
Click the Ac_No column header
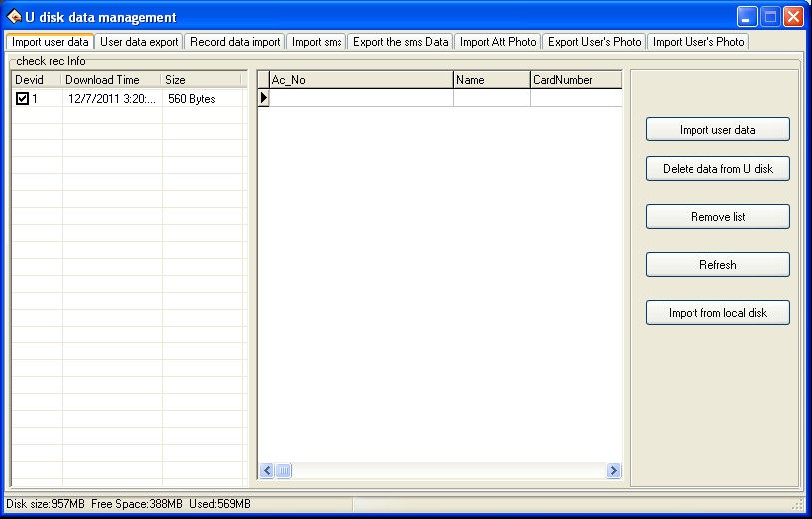click(x=361, y=80)
